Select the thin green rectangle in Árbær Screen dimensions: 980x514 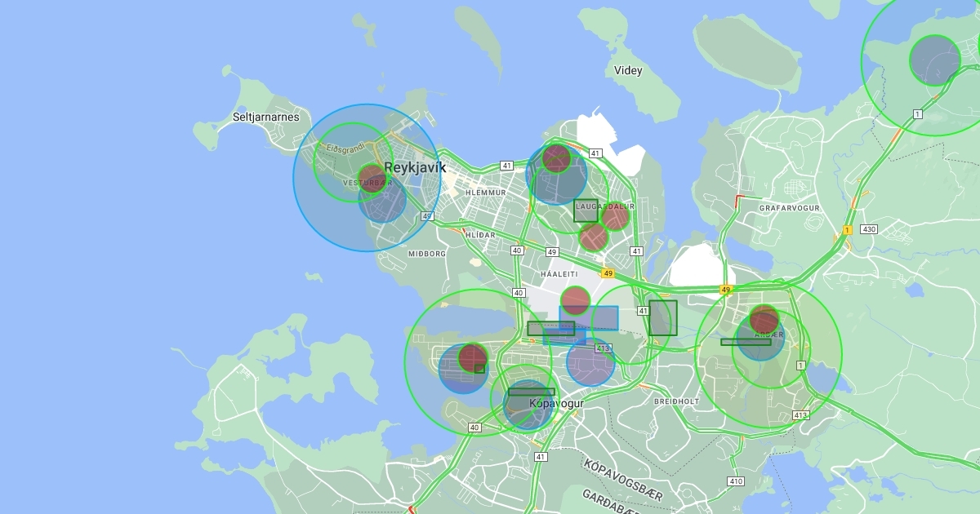(746, 342)
